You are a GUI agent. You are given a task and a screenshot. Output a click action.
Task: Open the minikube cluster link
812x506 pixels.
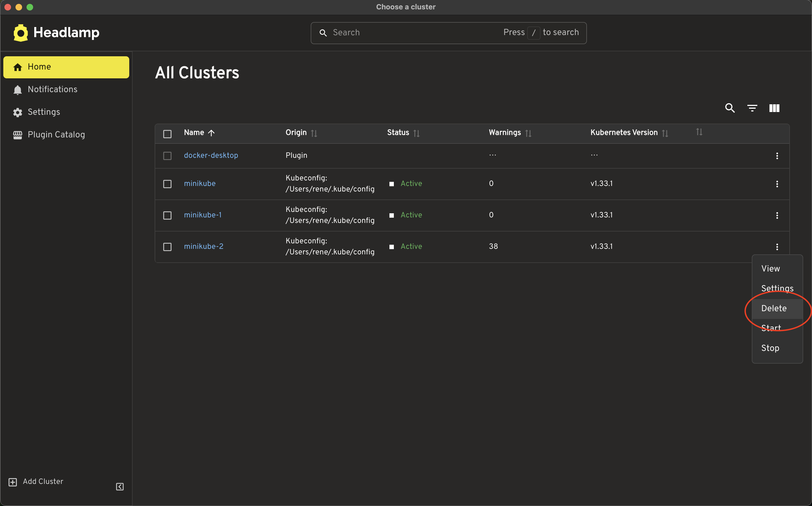coord(199,183)
